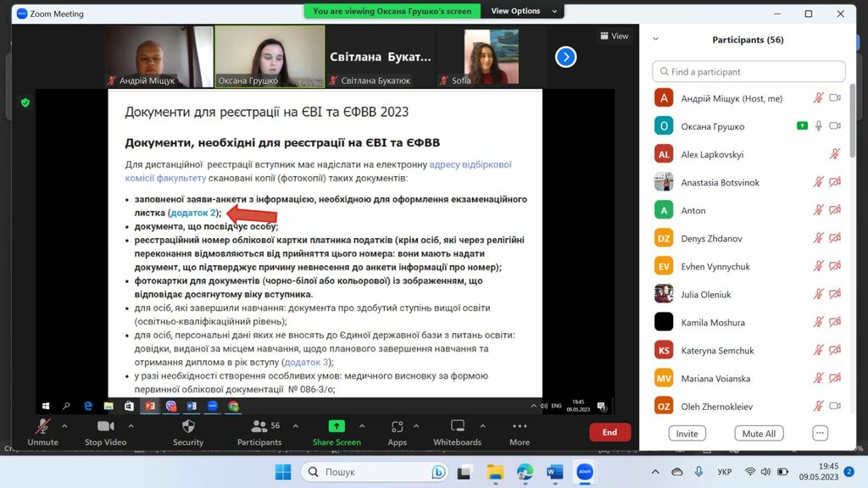Click the red End meeting button
Screen dimensions: 868x488
pyautogui.click(x=609, y=432)
